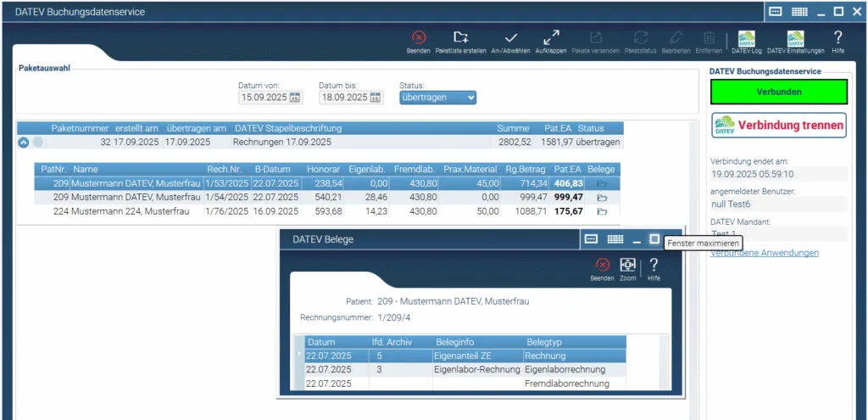Image resolution: width=868 pixels, height=420 pixels.
Task: Click the Paketliste erstellen icon
Action: click(x=460, y=40)
